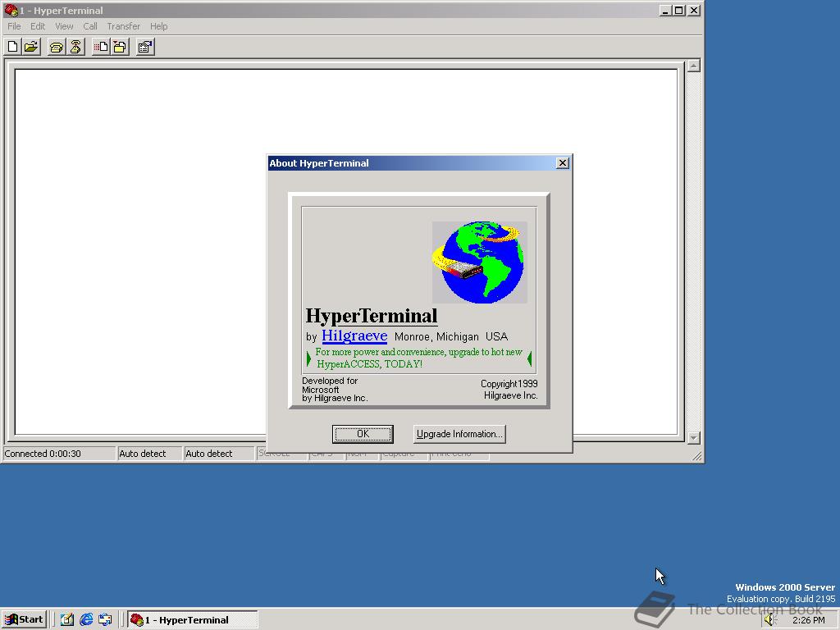Image resolution: width=840 pixels, height=630 pixels.
Task: Click the system clock showing 2:26 PM
Action: pyautogui.click(x=808, y=620)
